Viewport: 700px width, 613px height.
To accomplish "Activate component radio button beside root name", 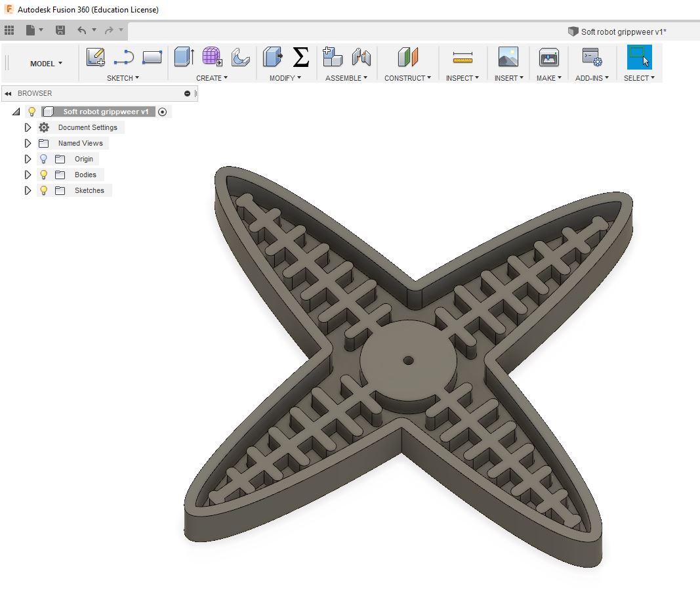I will click(163, 112).
